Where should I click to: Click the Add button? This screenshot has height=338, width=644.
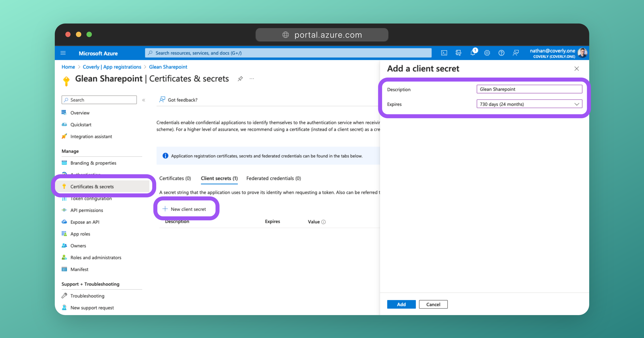tap(401, 304)
